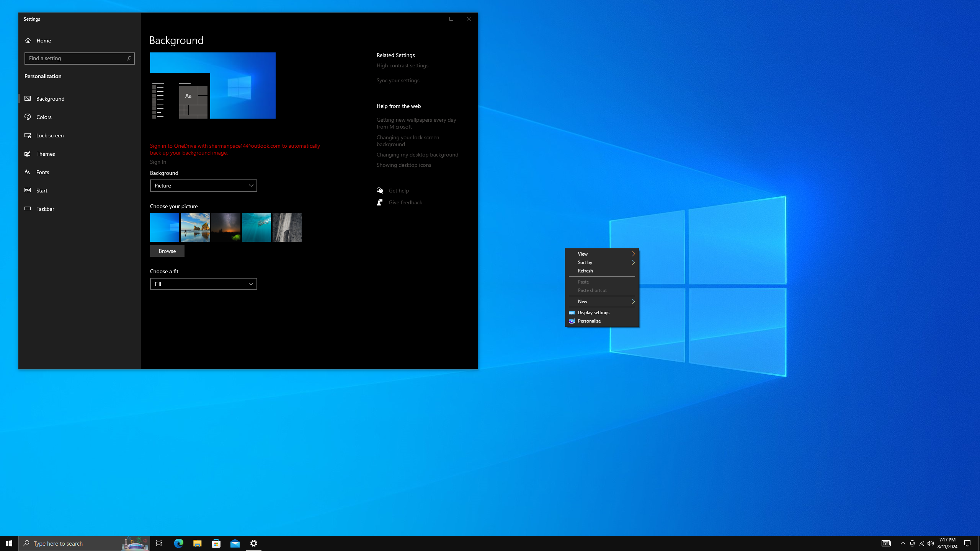Image resolution: width=980 pixels, height=551 pixels.
Task: Launch File Explorer from taskbar
Action: 197,543
